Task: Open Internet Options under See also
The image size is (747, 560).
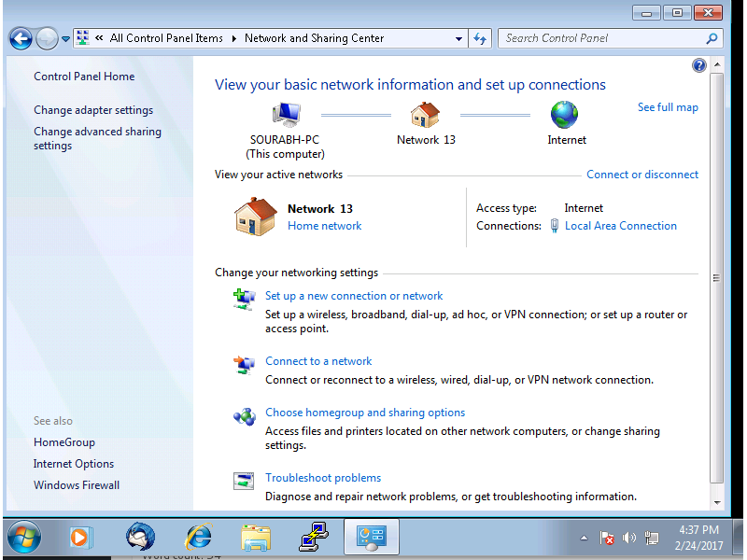Action: 74,464
